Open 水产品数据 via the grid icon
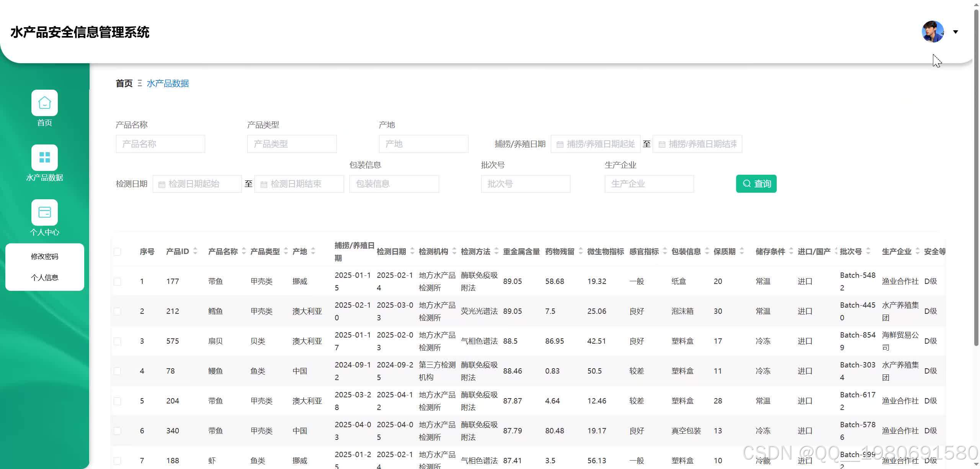This screenshot has width=980, height=469. click(44, 157)
